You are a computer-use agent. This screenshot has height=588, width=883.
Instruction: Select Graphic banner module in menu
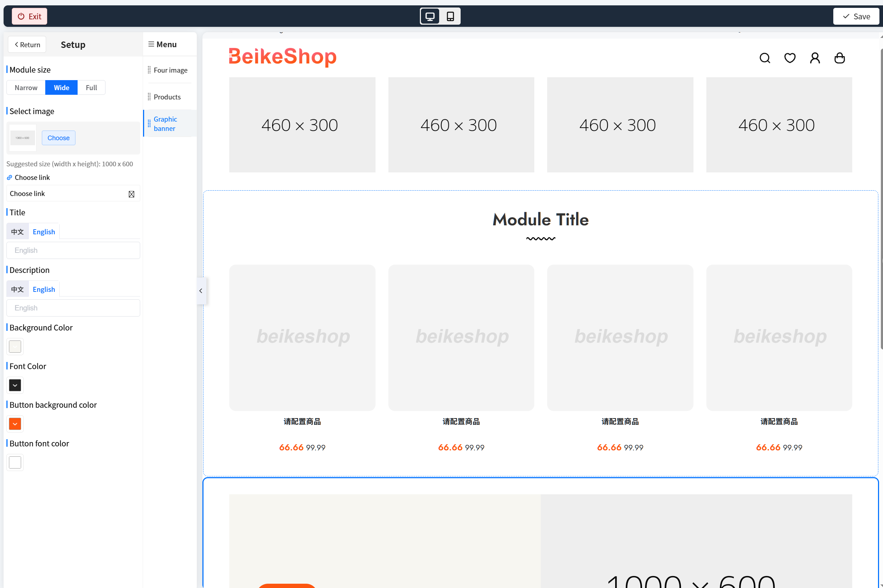coord(170,123)
